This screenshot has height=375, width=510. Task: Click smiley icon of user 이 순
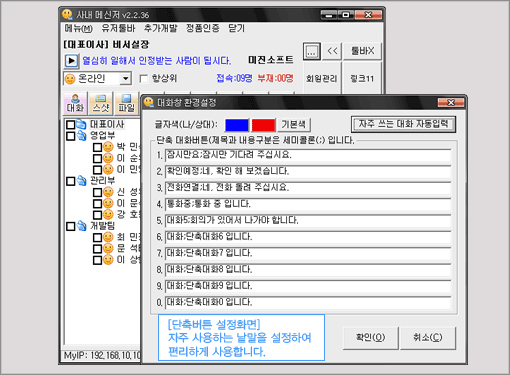pyautogui.click(x=108, y=158)
